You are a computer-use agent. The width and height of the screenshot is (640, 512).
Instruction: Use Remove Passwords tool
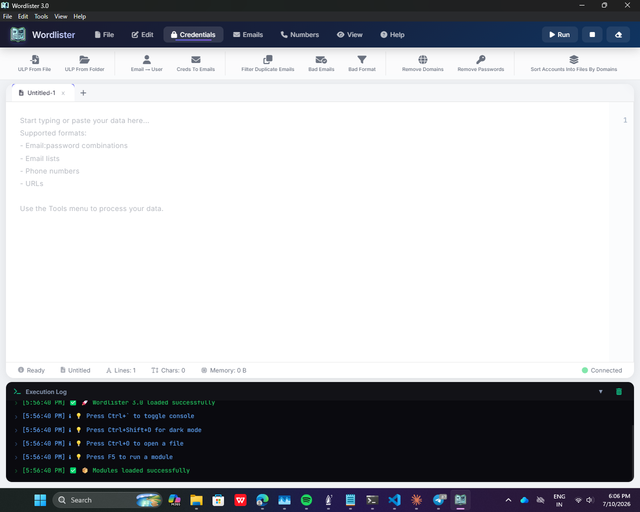pyautogui.click(x=480, y=63)
